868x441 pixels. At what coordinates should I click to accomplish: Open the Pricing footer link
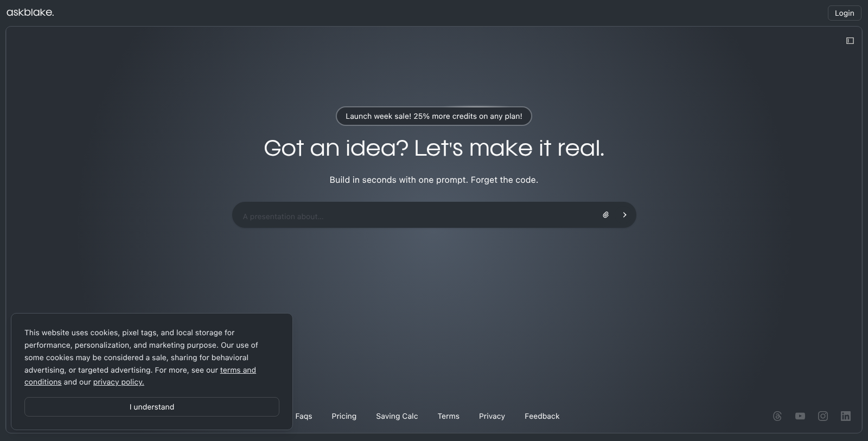tap(344, 416)
